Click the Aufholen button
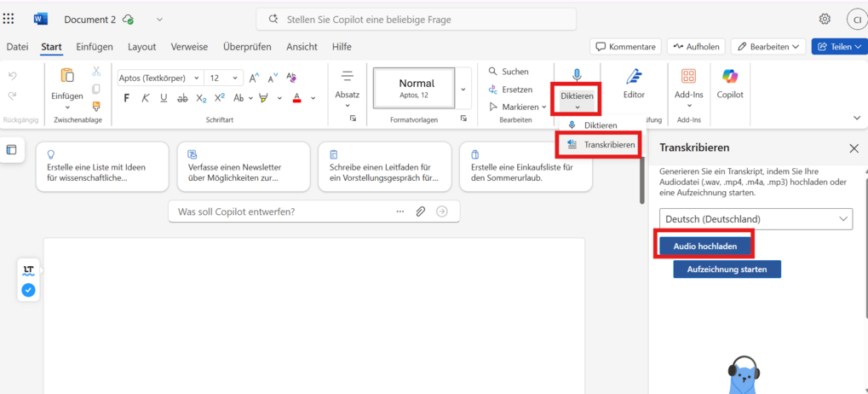The image size is (868, 394). pos(696,47)
